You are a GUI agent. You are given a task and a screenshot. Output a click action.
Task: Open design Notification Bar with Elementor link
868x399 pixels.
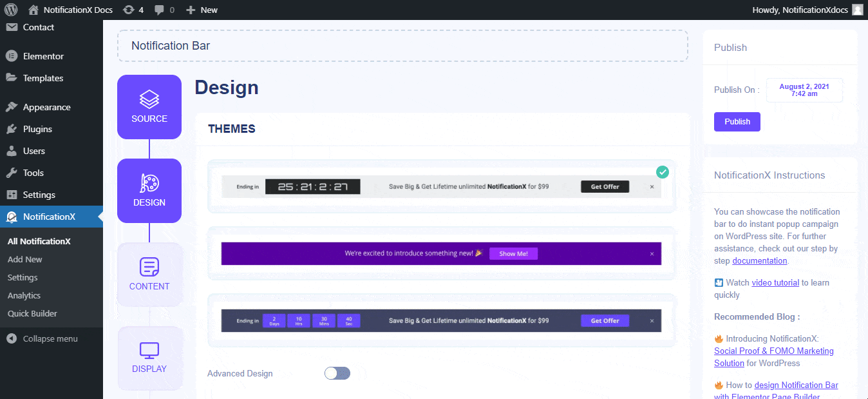(776, 391)
